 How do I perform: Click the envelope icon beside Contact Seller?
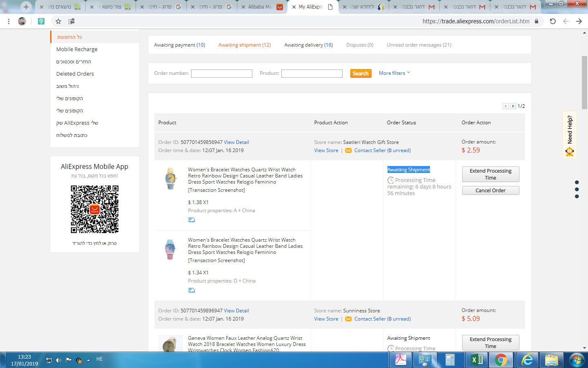348,150
